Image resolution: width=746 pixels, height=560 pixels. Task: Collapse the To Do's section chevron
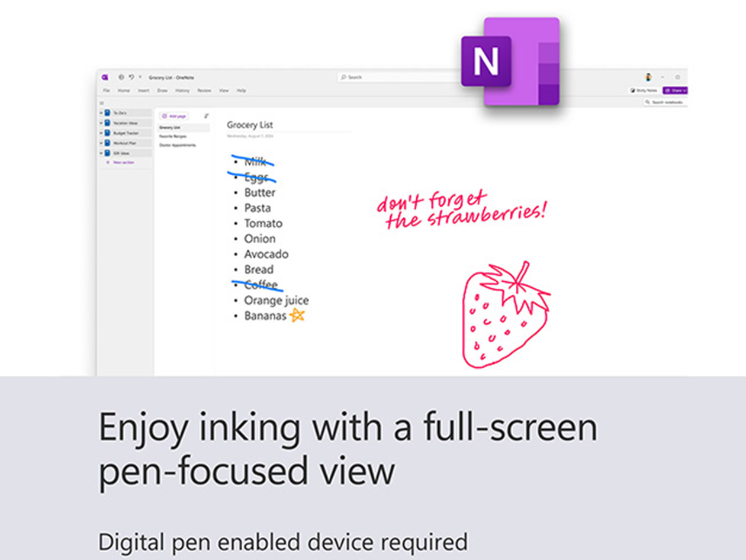pyautogui.click(x=101, y=112)
